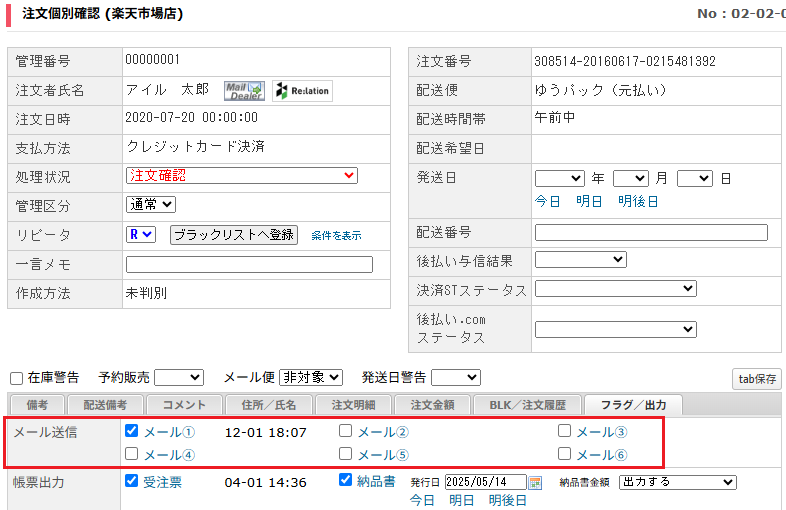Select the メール① timestamp 12-01 18:07
This screenshot has width=786, height=510.
point(265,432)
